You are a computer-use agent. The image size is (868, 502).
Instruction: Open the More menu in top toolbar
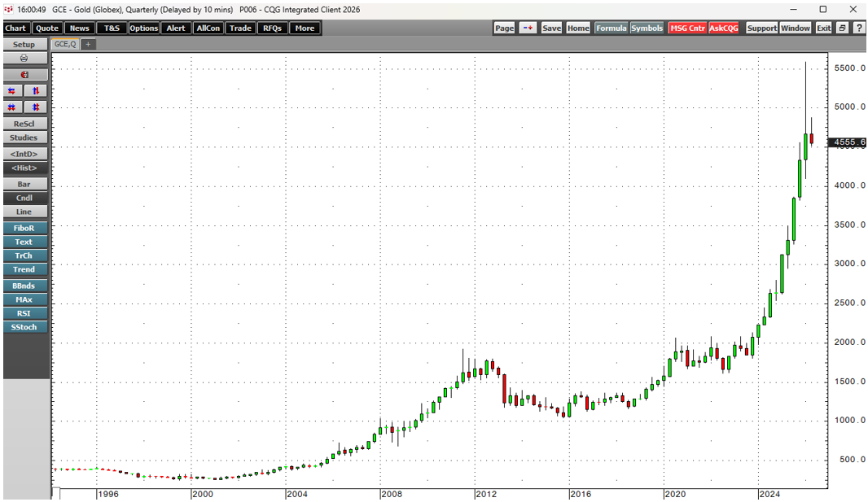(305, 28)
